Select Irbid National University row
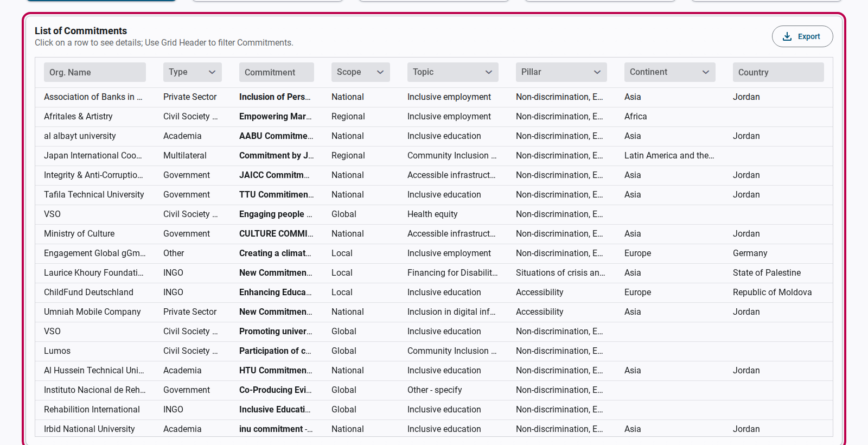868x445 pixels. [x=434, y=428]
